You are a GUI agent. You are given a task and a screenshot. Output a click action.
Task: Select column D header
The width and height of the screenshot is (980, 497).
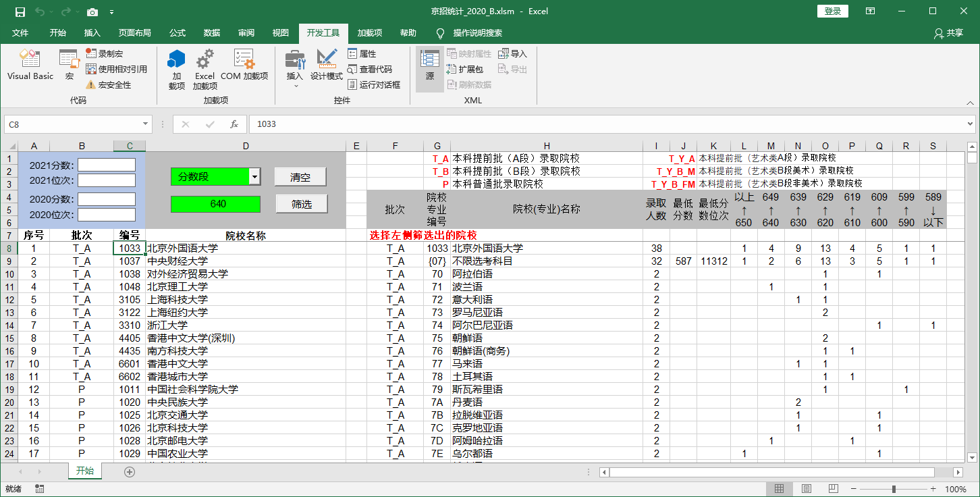tap(246, 146)
